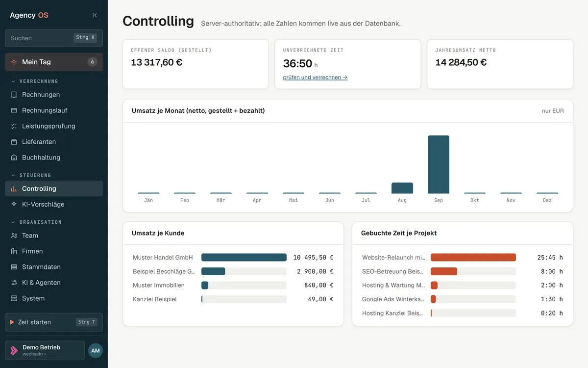Click the Leistungsprüfung checklist icon
The image size is (588, 368).
[x=14, y=126]
